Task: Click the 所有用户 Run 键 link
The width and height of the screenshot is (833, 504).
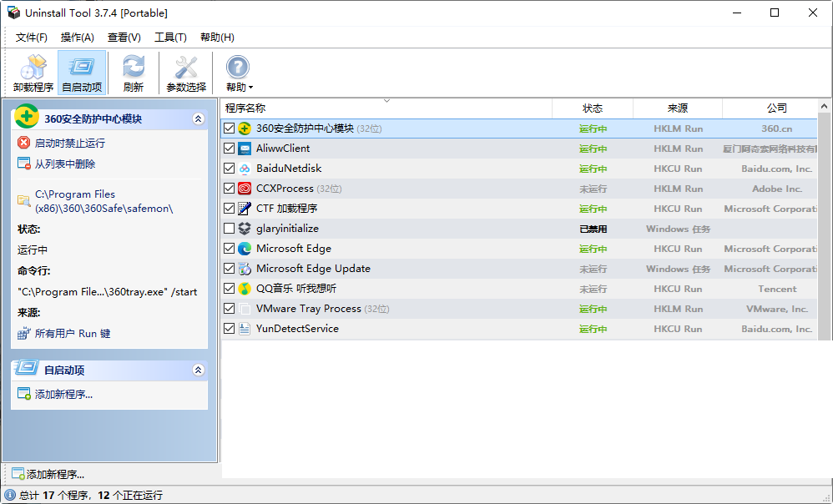Action: [x=73, y=334]
